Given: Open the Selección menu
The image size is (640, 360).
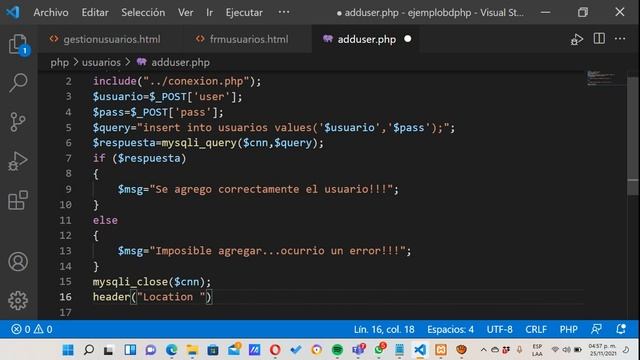Looking at the screenshot, I should coord(143,13).
